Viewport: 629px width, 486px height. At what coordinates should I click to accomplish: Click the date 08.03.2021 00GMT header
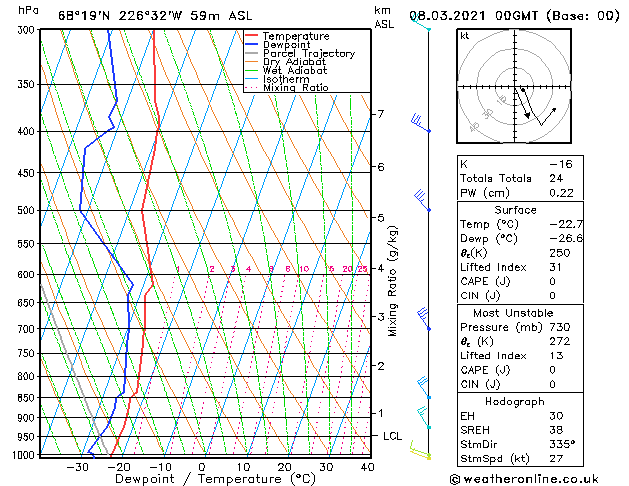point(473,16)
